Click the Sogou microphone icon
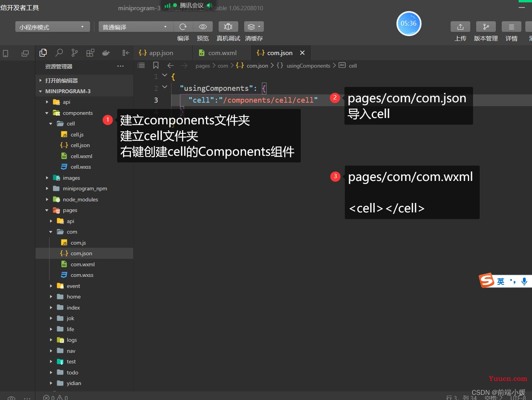The height and width of the screenshot is (400, 532). pyautogui.click(x=524, y=281)
